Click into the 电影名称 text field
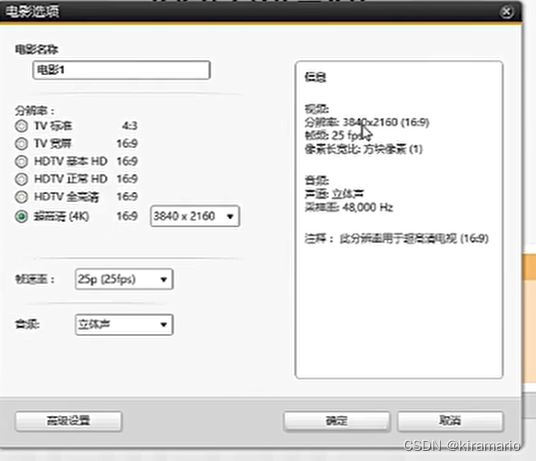Screen dimensions: 536x461 tap(121, 70)
